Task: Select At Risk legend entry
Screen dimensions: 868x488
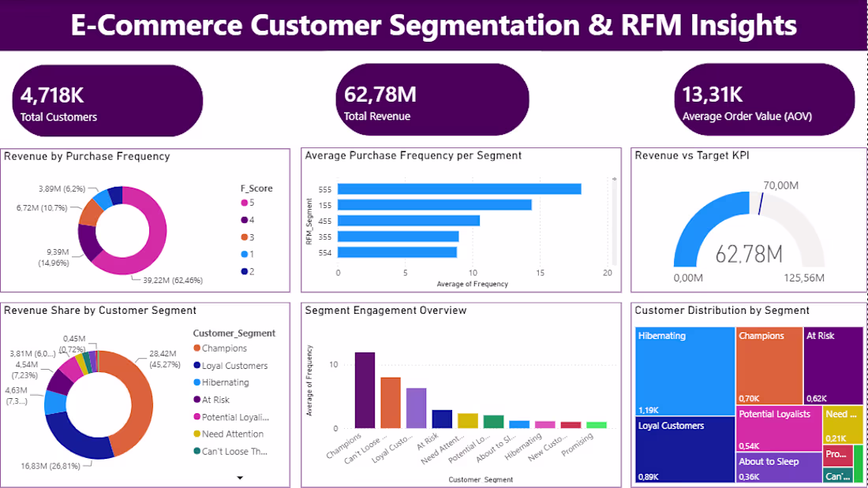Action: [x=211, y=400]
